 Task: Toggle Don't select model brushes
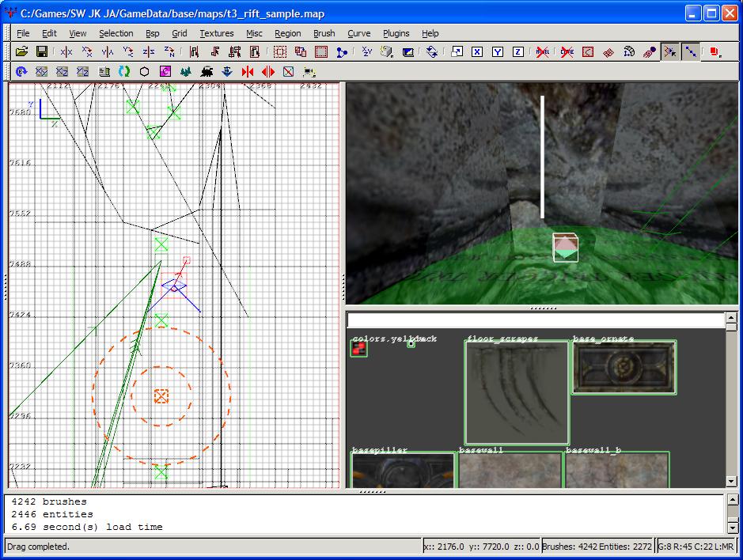click(543, 51)
